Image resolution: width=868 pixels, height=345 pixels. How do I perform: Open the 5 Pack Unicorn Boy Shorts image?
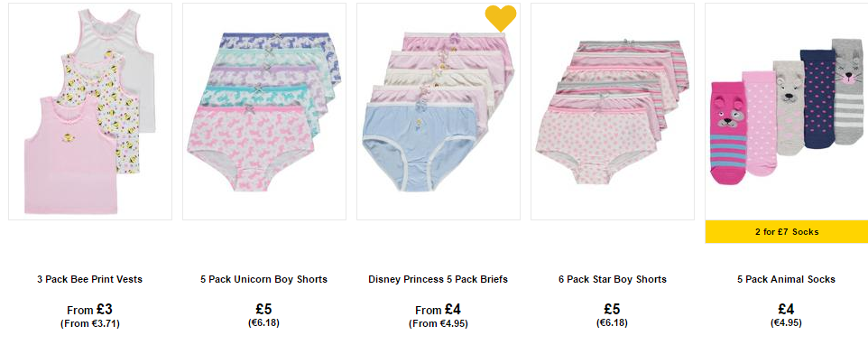pos(264,111)
